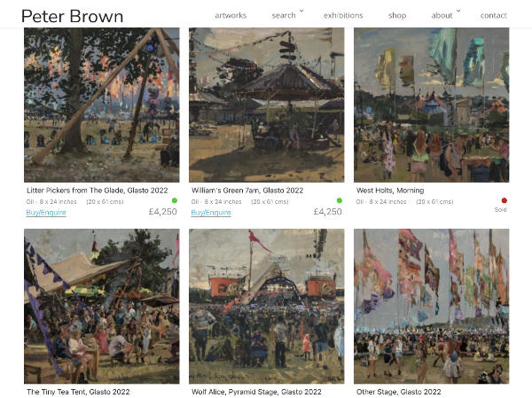
Task: Click the green availability dot for Litter Pickers
Action: (x=175, y=200)
